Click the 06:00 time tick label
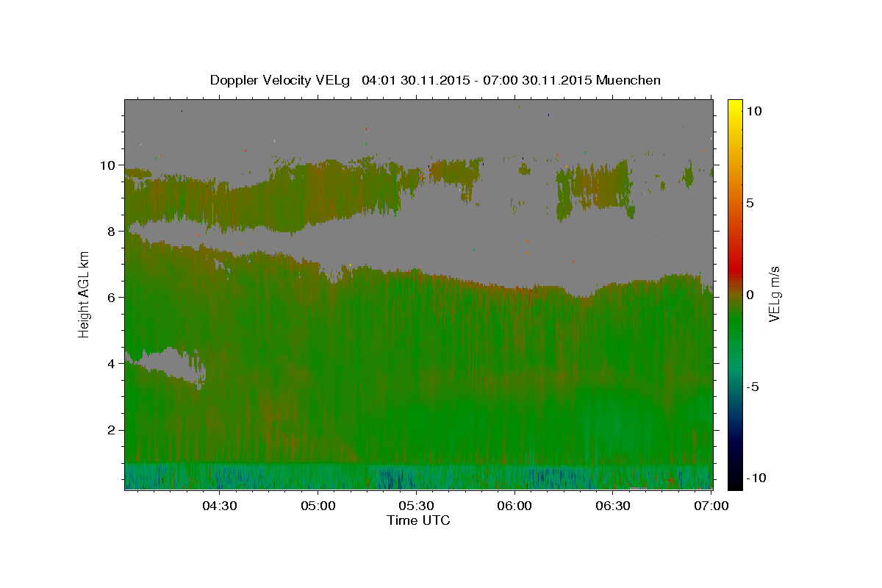This screenshot has height=588, width=882. [x=514, y=506]
